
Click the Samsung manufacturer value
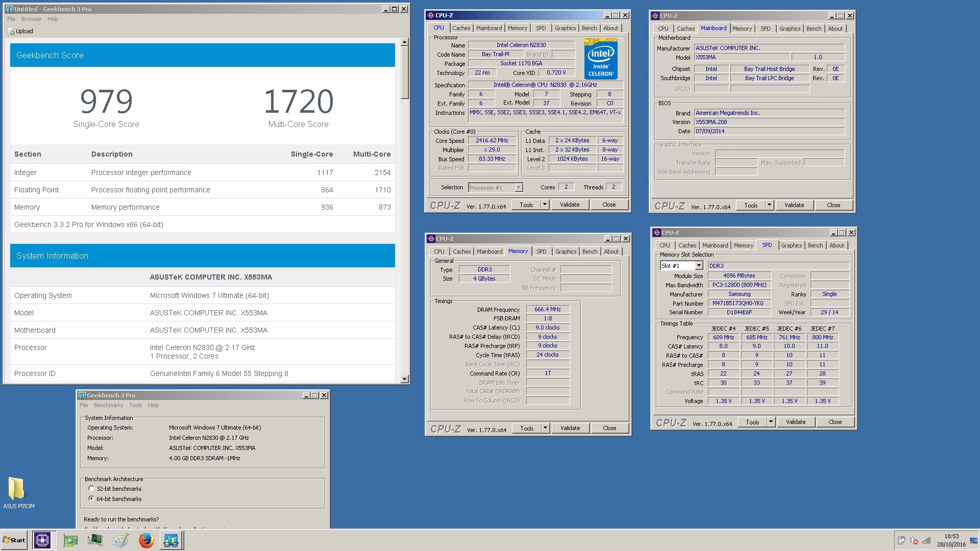click(x=739, y=294)
